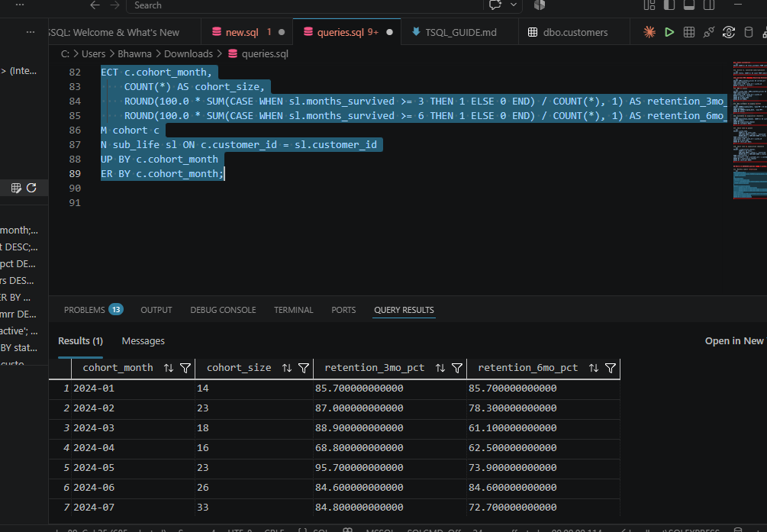This screenshot has height=532, width=767.
Task: Sort the cohort_size column
Action: point(287,368)
